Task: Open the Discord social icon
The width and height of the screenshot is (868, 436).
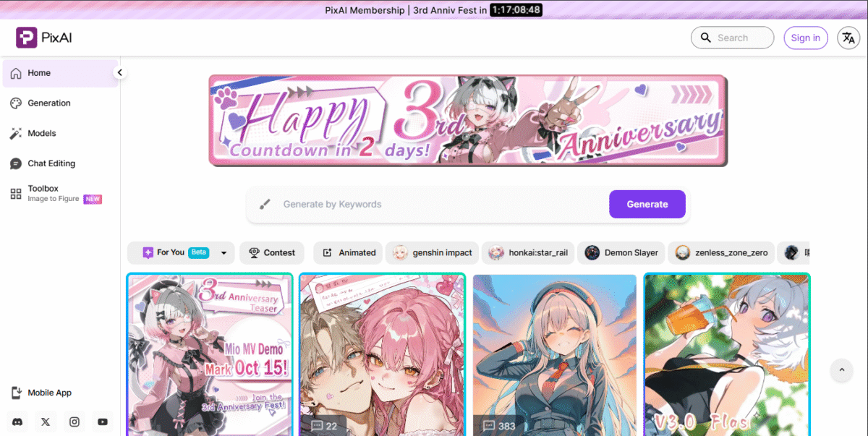Action: tap(17, 422)
